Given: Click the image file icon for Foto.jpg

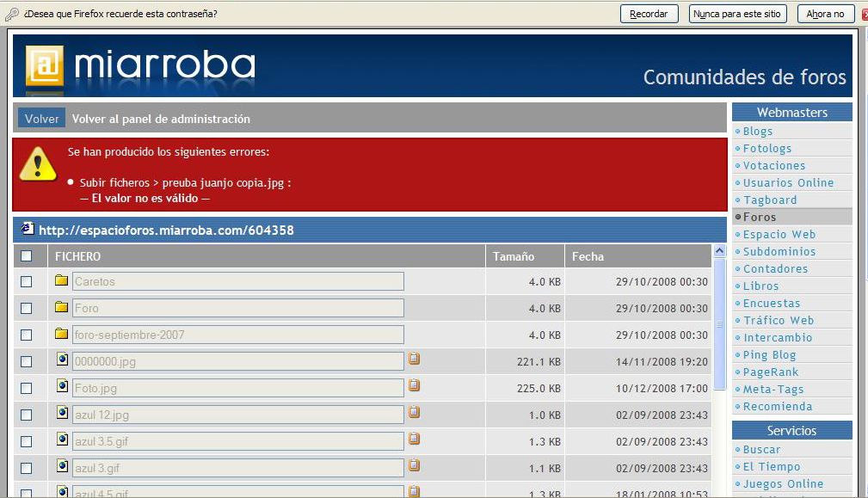Looking at the screenshot, I should 63,385.
